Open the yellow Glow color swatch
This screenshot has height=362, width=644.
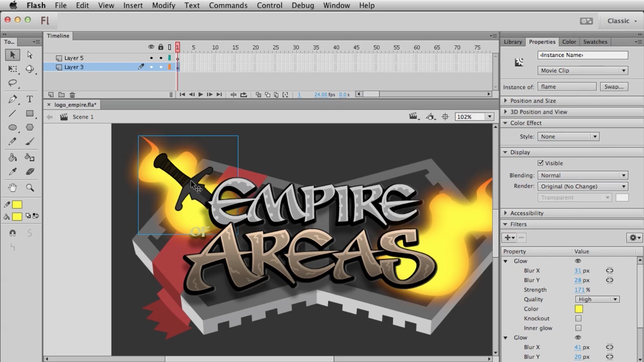pos(579,309)
